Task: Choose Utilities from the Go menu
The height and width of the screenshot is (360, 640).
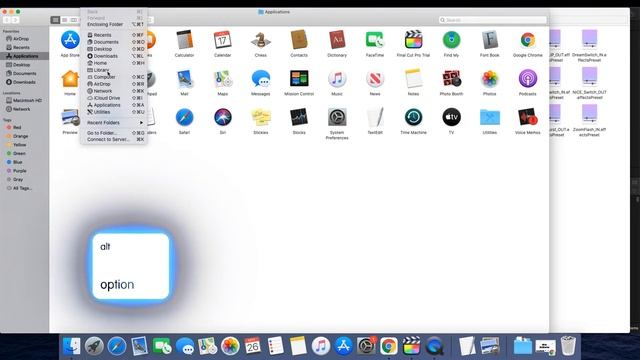Action: click(115, 112)
